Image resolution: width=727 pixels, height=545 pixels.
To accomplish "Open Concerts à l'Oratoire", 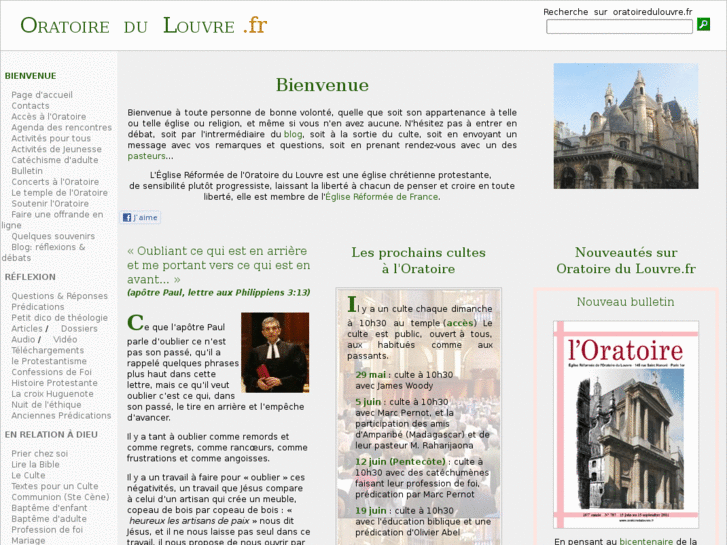I will pyautogui.click(x=55, y=182).
